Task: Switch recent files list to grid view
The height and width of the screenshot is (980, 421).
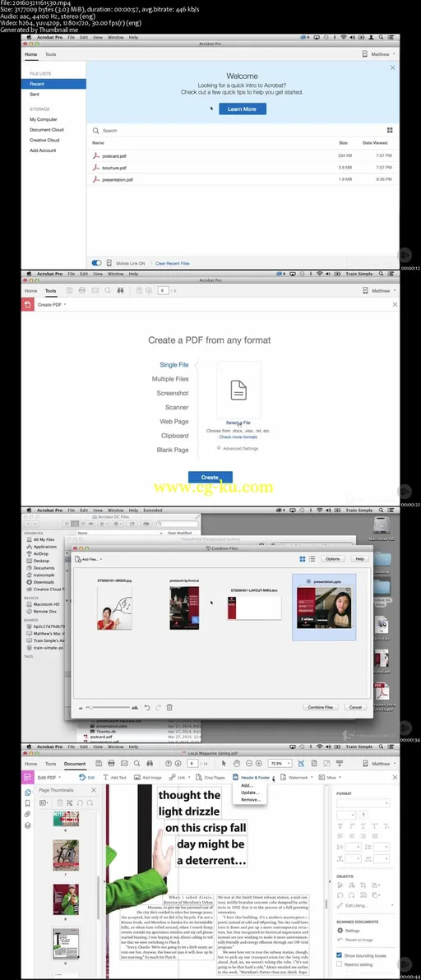Action: [x=390, y=131]
